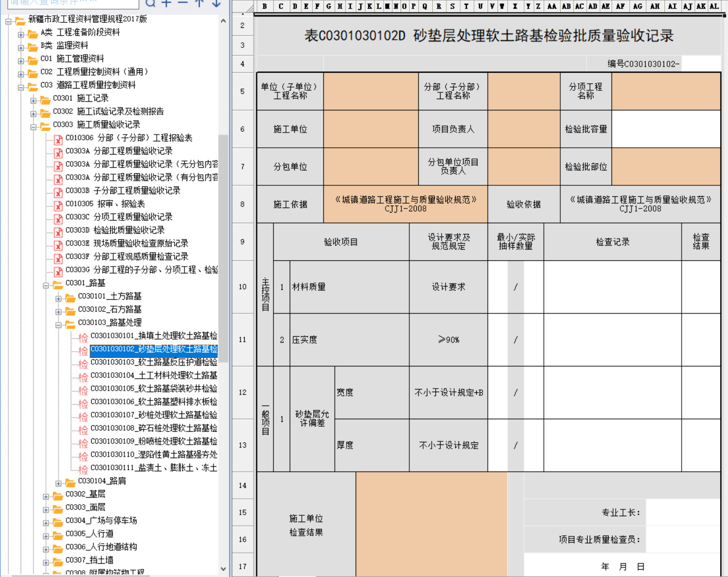Collapse the C0303 施工质量验收记录 node

(x=33, y=127)
